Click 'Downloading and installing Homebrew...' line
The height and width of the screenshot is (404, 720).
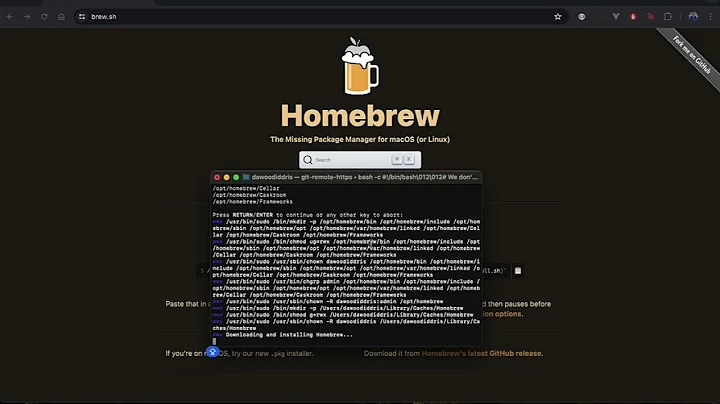pos(289,335)
